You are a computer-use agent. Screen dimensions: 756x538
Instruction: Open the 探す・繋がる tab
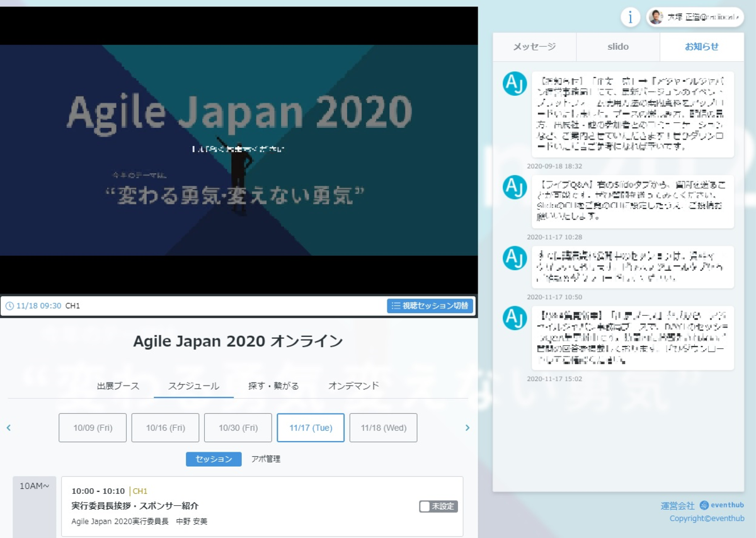click(x=273, y=386)
